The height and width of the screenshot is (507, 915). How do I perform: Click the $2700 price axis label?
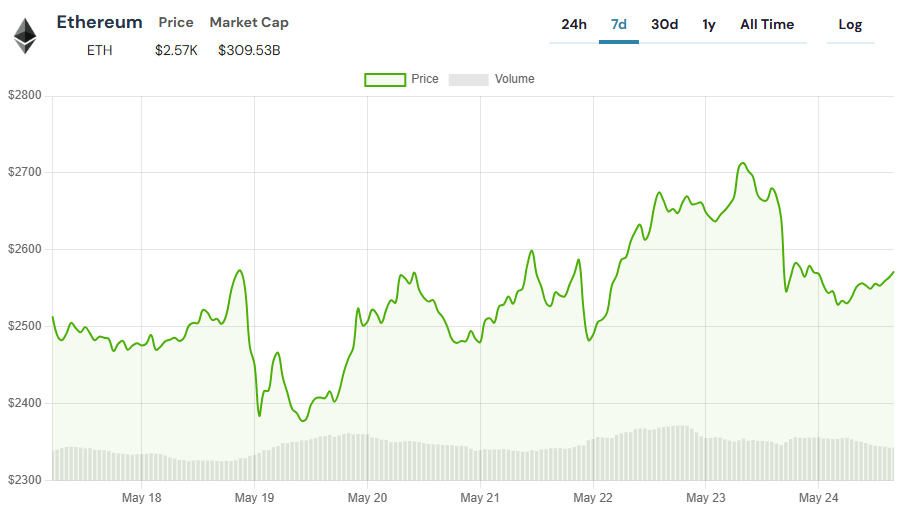tap(24, 173)
